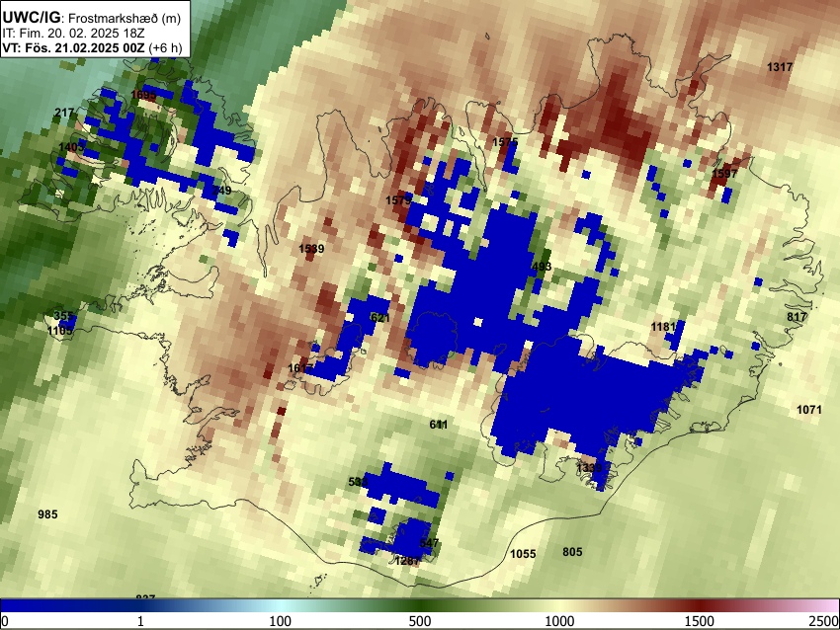Click the 1539 value on the map
The height and width of the screenshot is (630, 840).
[x=311, y=249]
